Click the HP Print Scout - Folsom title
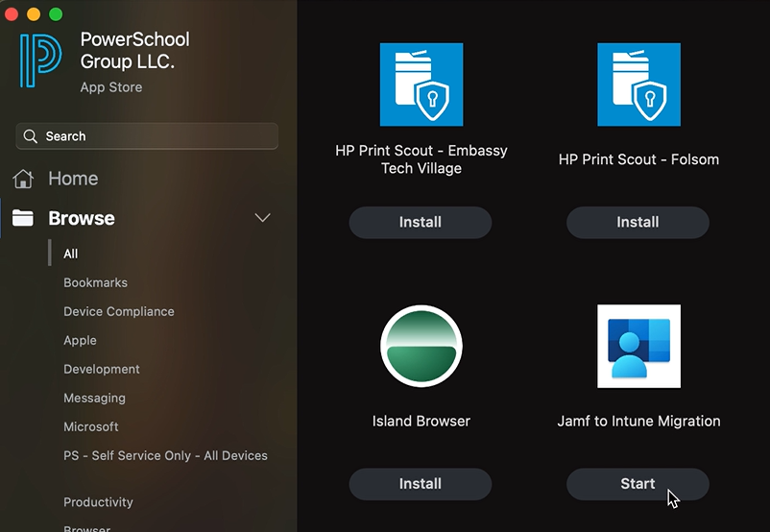Viewport: 770px width, 532px height. 638,159
